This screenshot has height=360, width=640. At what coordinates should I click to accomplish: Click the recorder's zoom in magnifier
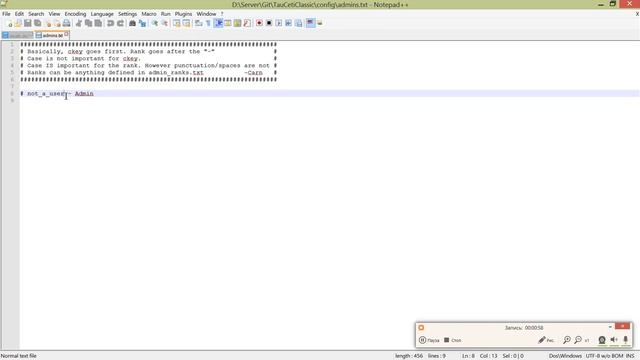(x=567, y=340)
